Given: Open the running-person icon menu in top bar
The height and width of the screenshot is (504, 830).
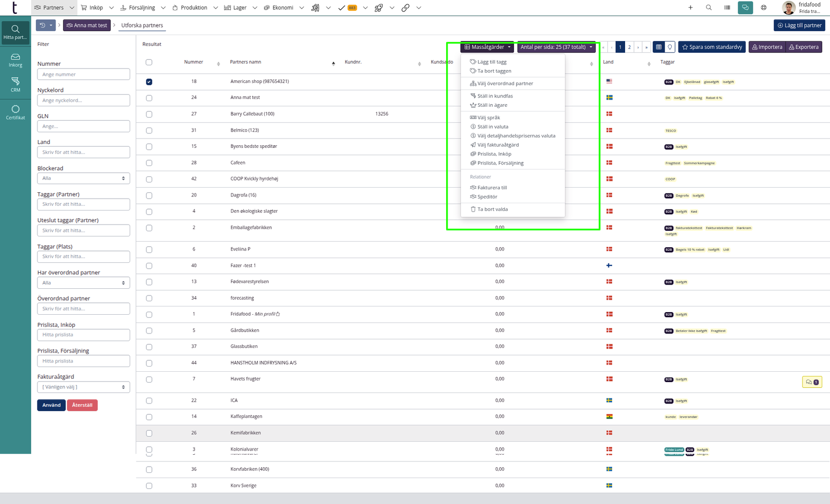Looking at the screenshot, I should tap(315, 8).
